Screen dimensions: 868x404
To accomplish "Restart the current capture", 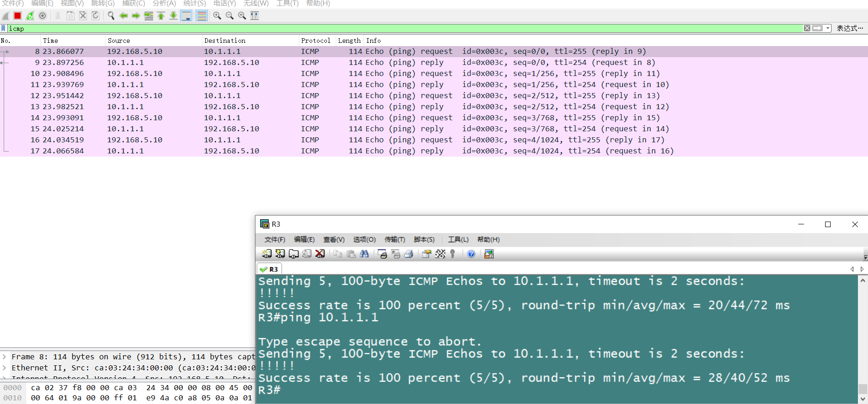I will coord(30,16).
